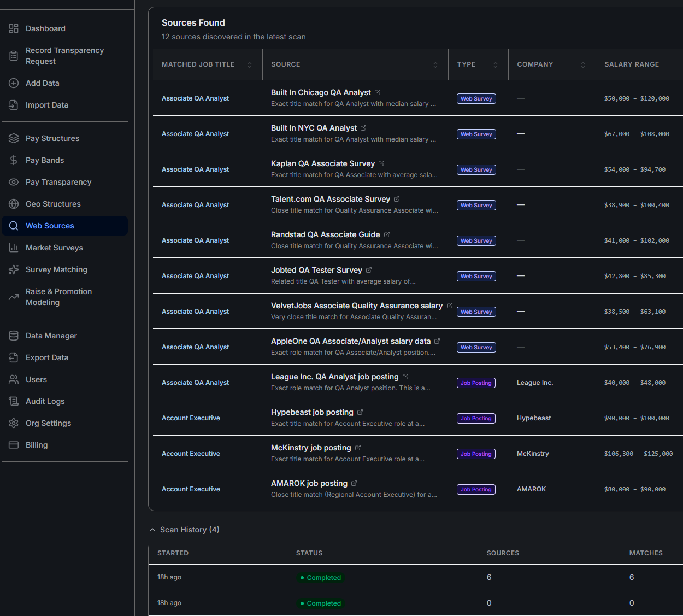Open Market Surveys from the sidebar
This screenshot has height=616, width=683.
pos(55,248)
